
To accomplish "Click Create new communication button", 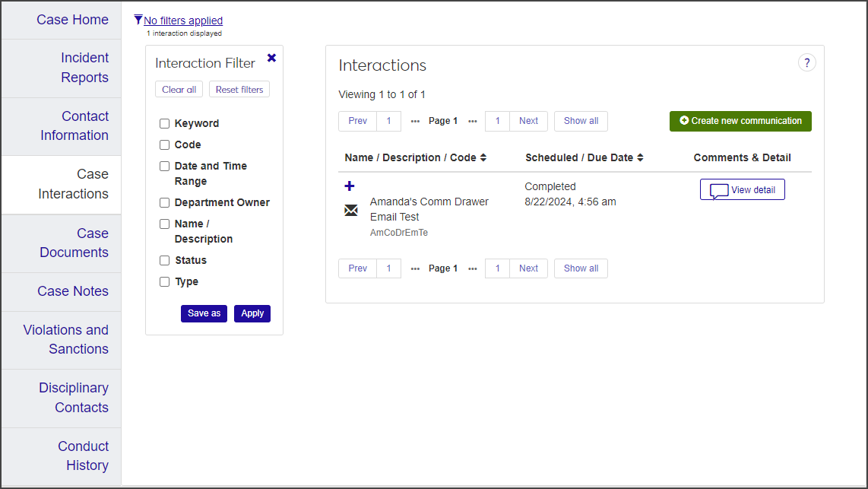I will 740,121.
